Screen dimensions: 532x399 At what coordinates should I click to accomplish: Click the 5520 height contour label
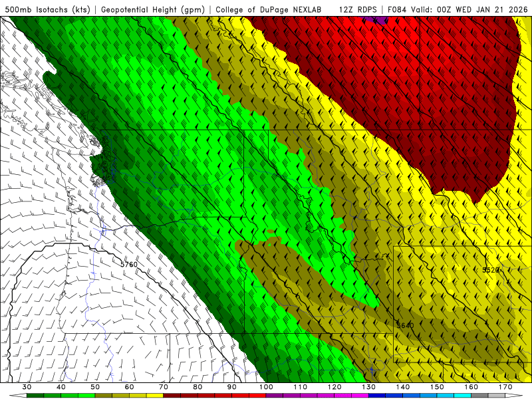491,270
